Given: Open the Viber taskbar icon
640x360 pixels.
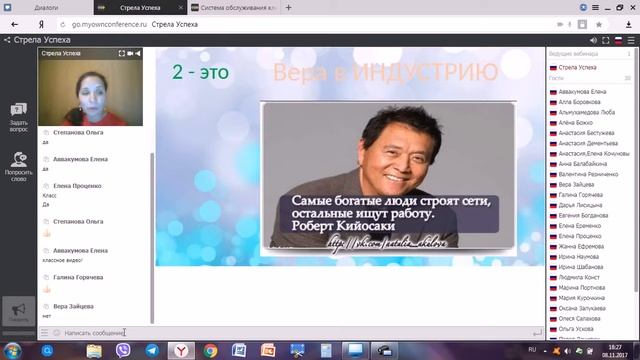Looking at the screenshot, I should (123, 351).
